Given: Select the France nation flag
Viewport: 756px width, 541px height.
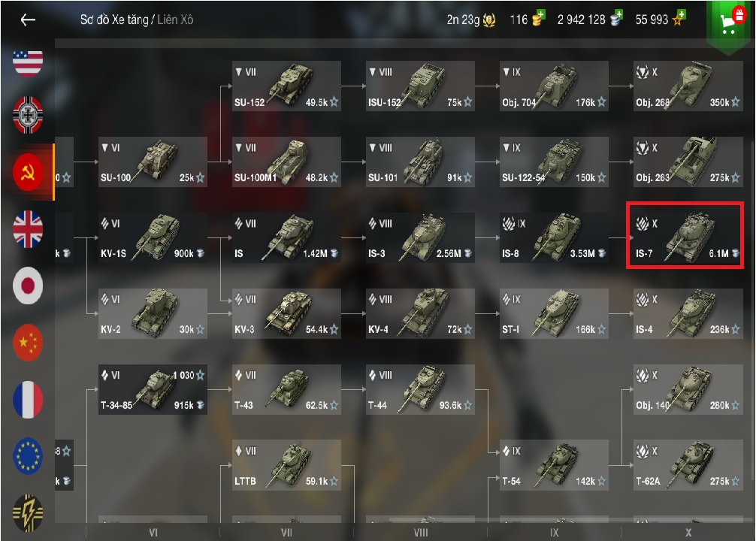Looking at the screenshot, I should click(x=28, y=400).
